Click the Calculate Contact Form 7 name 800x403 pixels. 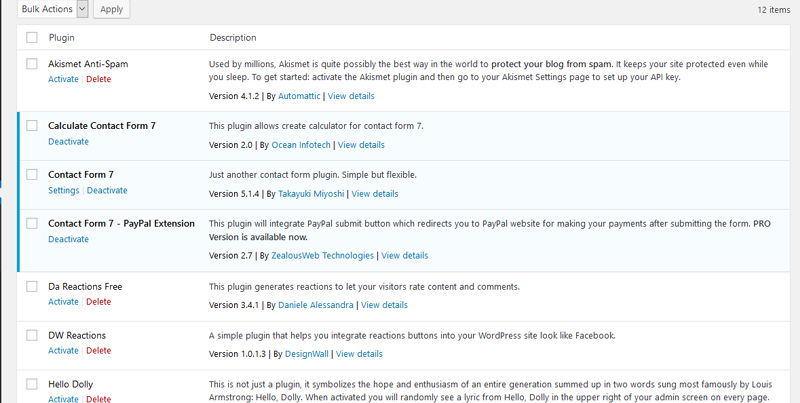[102, 126]
